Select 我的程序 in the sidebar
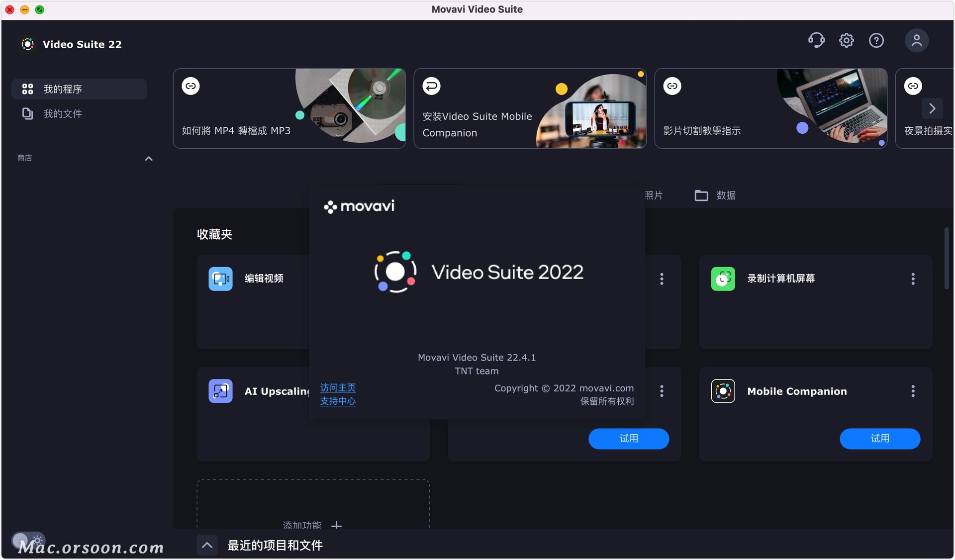Screen dimensions: 955x560 (79, 89)
